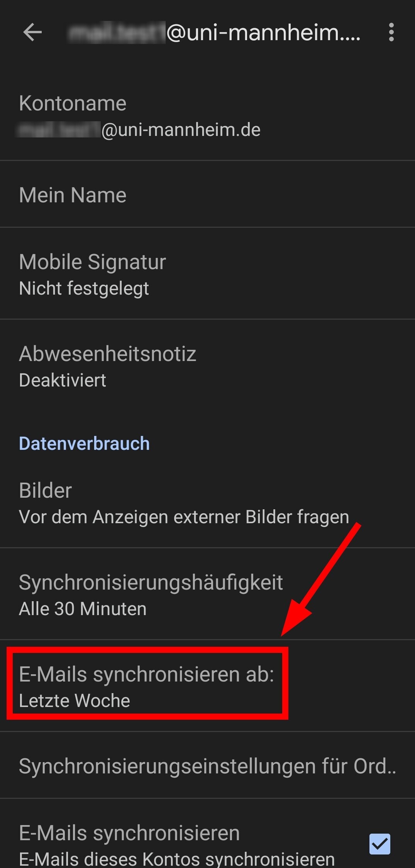Tap 'Alle 30 Minuten' value
Viewport: 415px width, 868px height.
[x=83, y=609]
